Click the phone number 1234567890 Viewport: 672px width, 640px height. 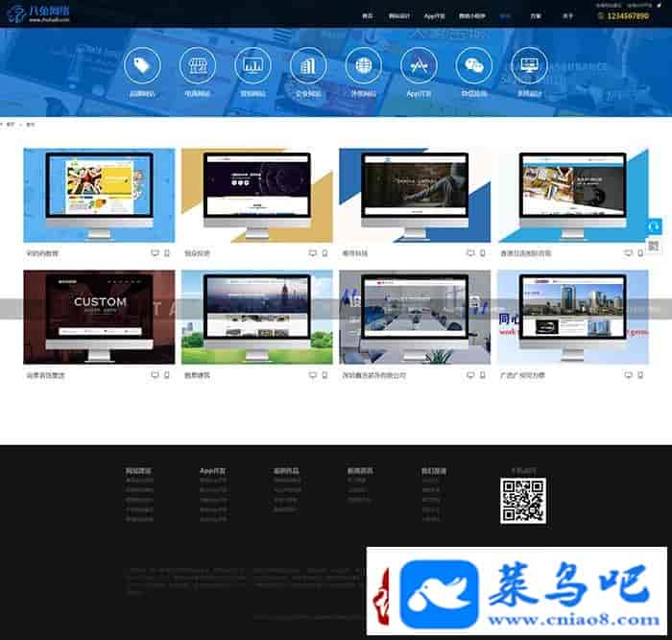click(x=628, y=16)
